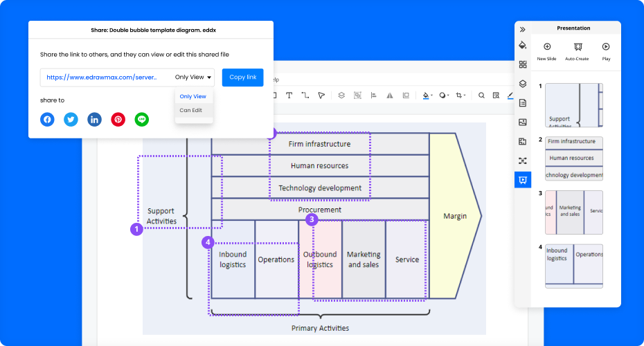Select the Text tool in the toolbar
644x346 pixels.
click(289, 95)
